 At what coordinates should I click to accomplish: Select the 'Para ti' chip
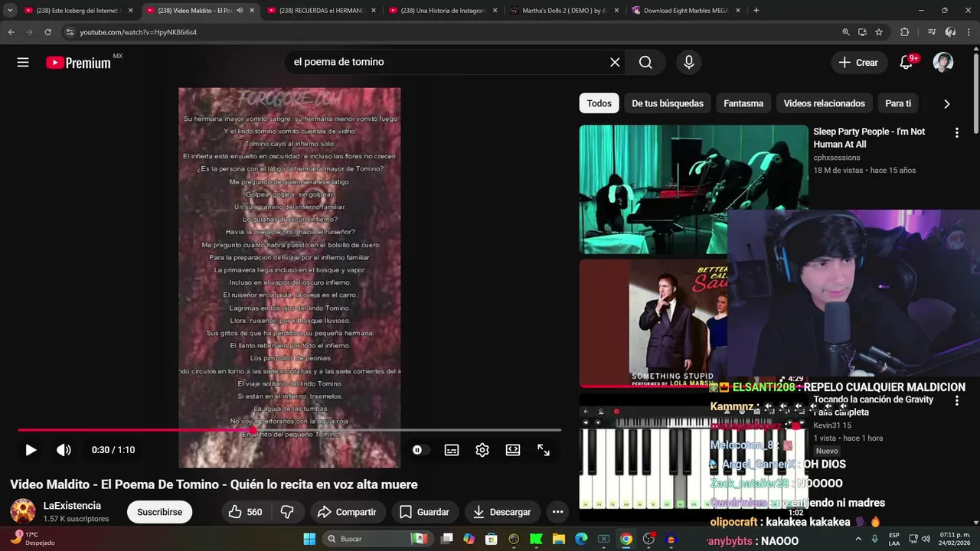click(898, 103)
